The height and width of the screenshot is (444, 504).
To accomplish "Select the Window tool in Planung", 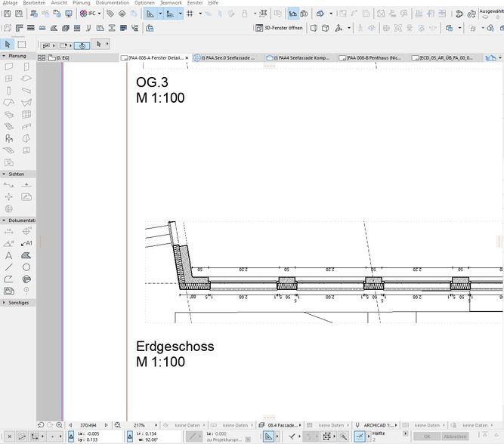I will (x=8, y=79).
